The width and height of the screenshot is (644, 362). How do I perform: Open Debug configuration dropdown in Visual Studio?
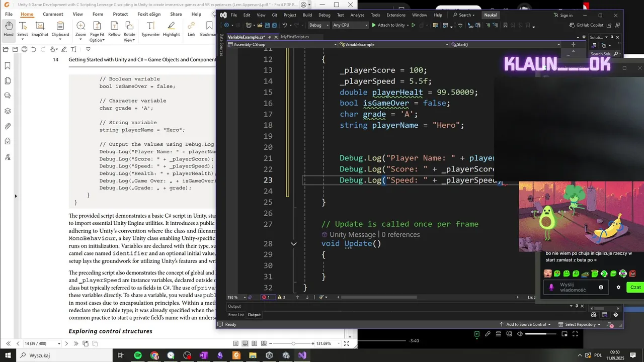[x=319, y=25]
